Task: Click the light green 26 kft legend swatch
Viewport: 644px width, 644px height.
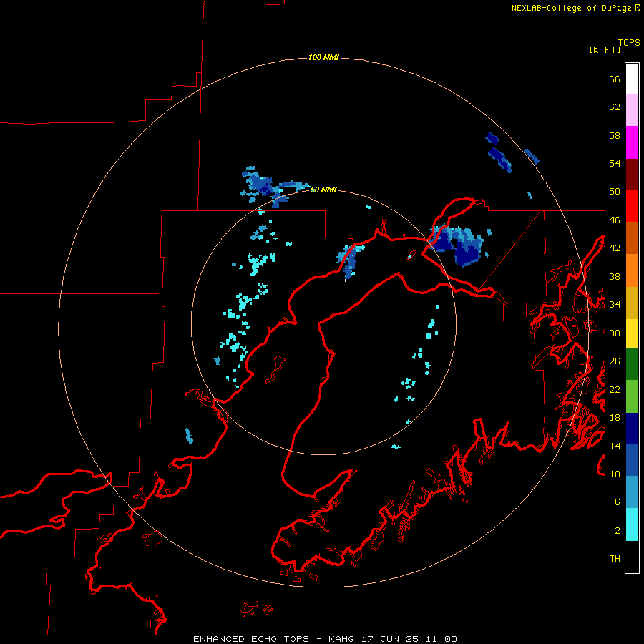Action: click(632, 396)
